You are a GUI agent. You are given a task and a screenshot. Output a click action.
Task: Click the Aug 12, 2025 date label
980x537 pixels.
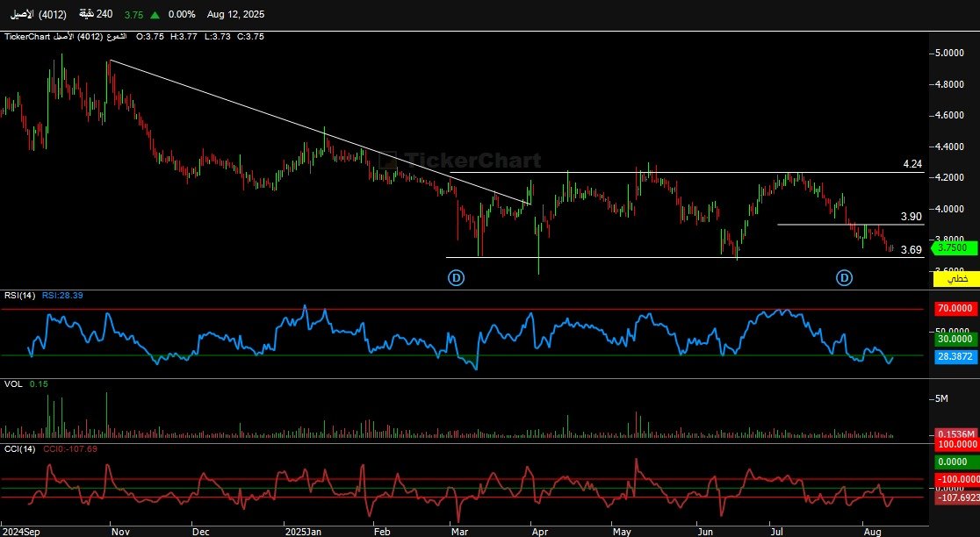235,14
